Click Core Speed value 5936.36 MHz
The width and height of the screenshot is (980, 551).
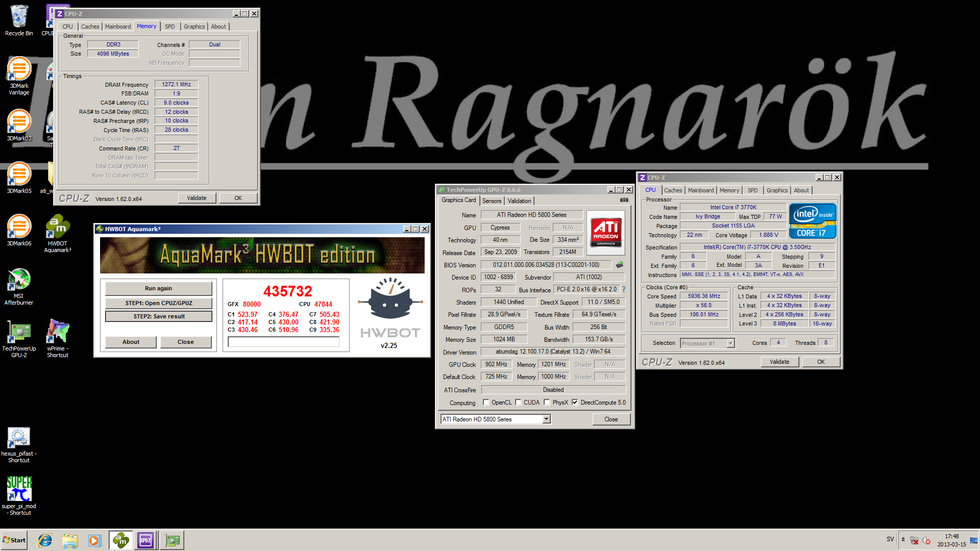(x=704, y=296)
